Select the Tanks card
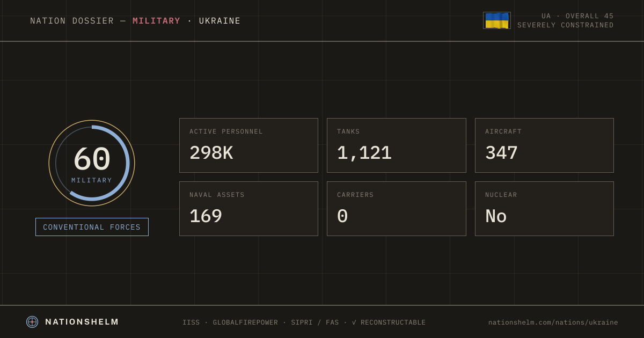This screenshot has width=644, height=338. (397, 145)
